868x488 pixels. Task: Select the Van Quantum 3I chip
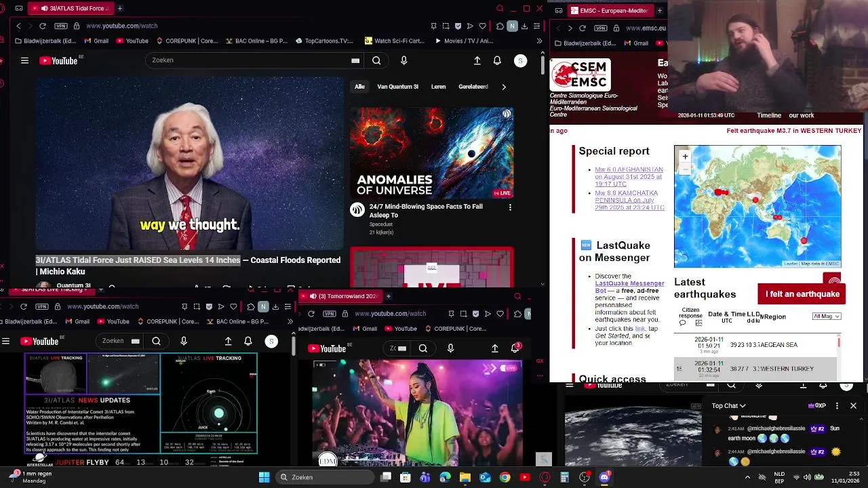[397, 87]
